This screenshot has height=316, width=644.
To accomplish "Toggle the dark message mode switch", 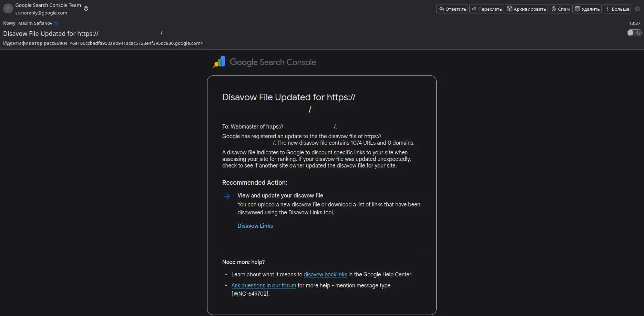I will pyautogui.click(x=634, y=33).
